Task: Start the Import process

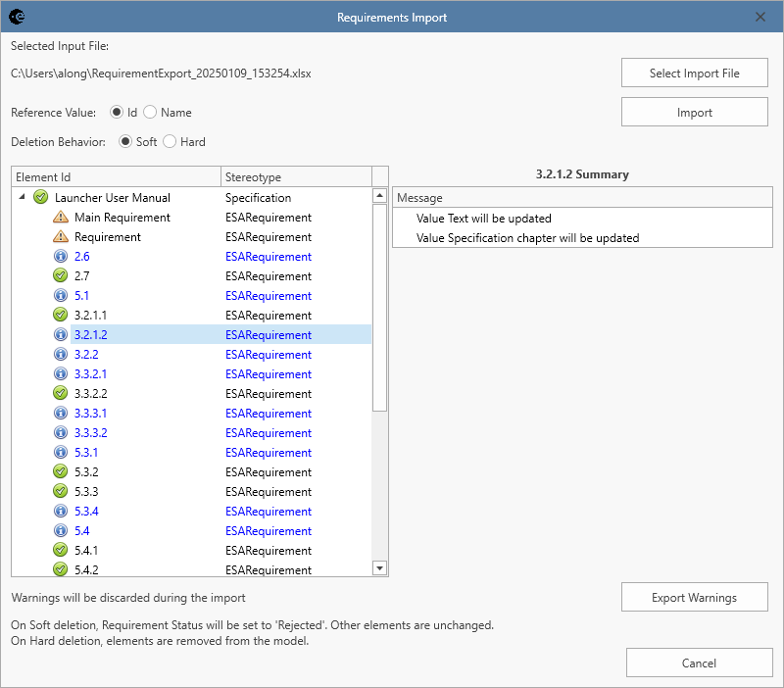Action: (694, 112)
